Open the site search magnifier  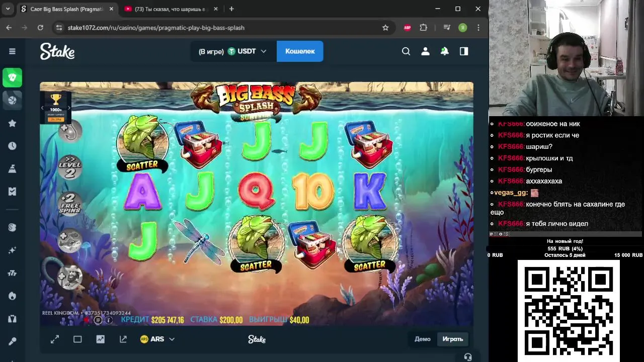click(406, 51)
